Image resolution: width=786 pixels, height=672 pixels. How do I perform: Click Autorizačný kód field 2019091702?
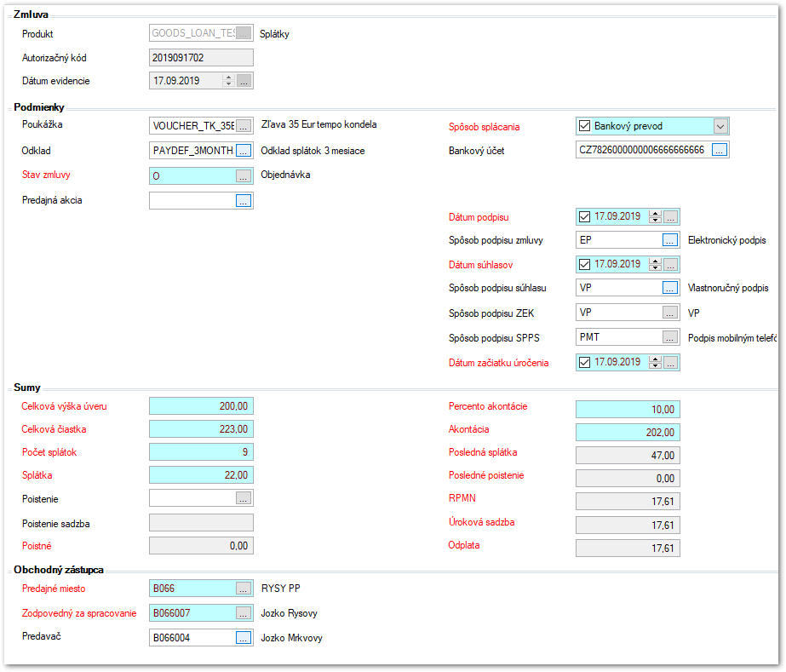tap(202, 58)
